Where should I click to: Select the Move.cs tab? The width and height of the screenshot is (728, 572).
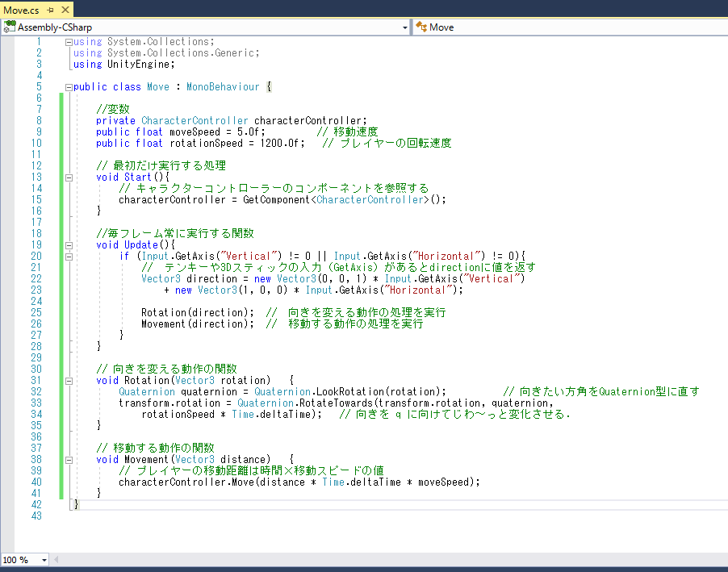pos(21,10)
